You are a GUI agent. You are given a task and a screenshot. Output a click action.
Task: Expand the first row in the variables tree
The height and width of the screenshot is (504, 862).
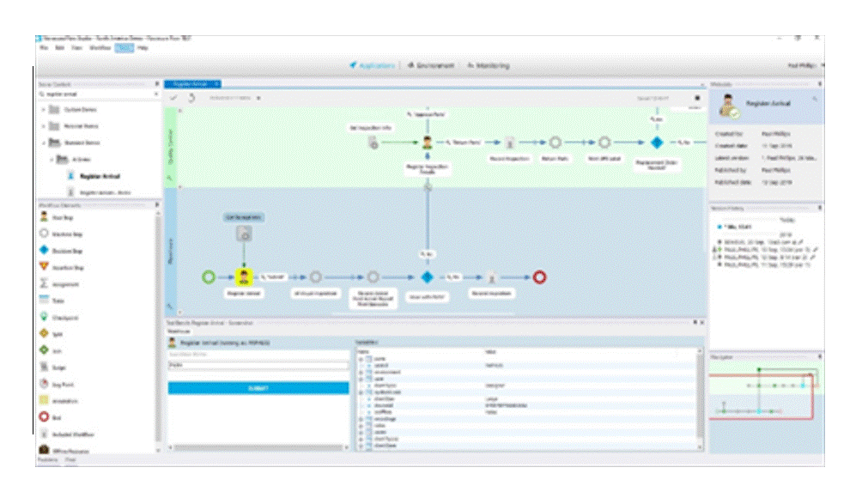pos(361,359)
